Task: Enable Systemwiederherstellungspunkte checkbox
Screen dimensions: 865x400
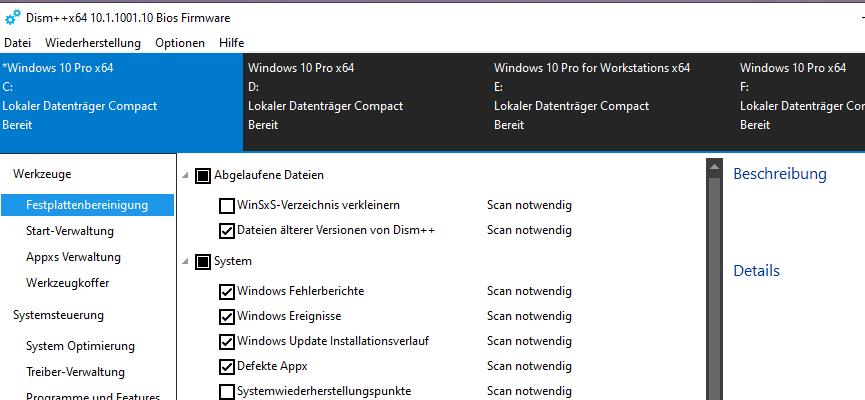Action: (x=227, y=392)
